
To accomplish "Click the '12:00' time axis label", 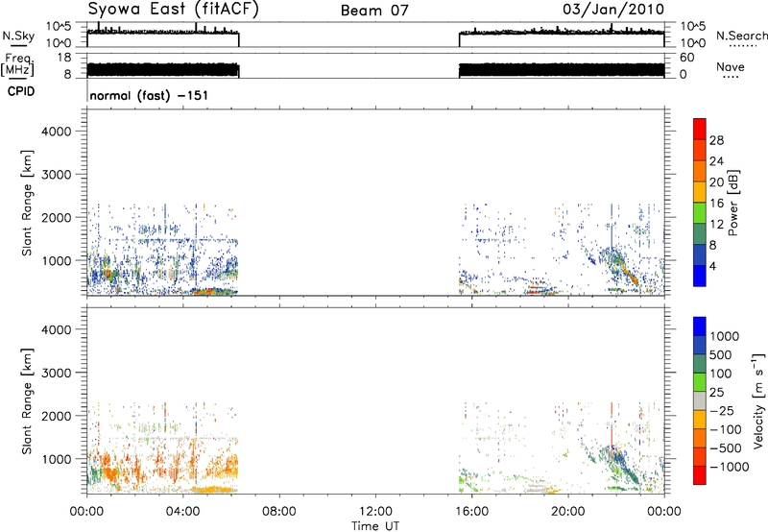I will pos(375,512).
